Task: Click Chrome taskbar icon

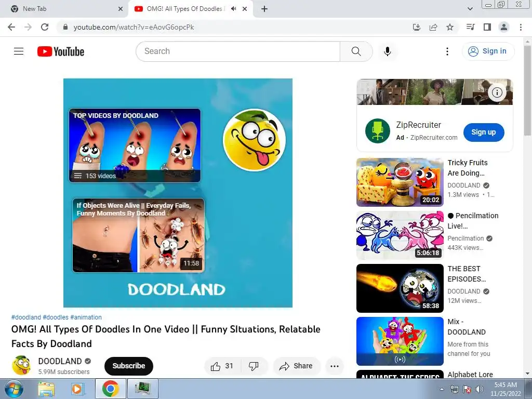Action: click(x=110, y=389)
